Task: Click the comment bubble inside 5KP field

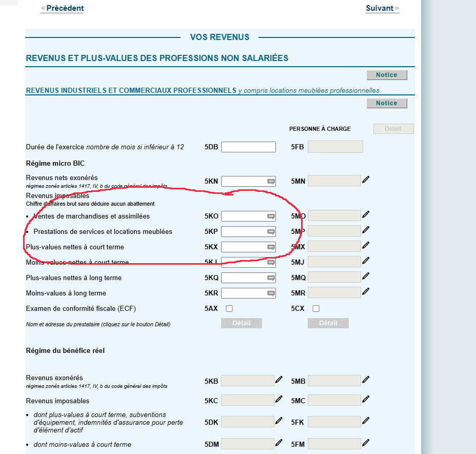Action: 271,232
